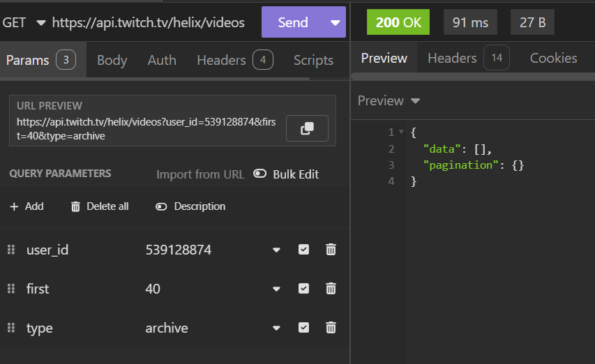Toggle the Description column switch
The height and width of the screenshot is (364, 595).
(190, 206)
